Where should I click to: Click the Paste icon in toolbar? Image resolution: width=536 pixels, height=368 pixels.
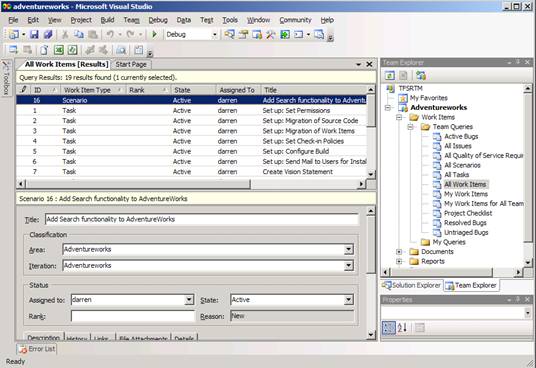click(x=93, y=35)
